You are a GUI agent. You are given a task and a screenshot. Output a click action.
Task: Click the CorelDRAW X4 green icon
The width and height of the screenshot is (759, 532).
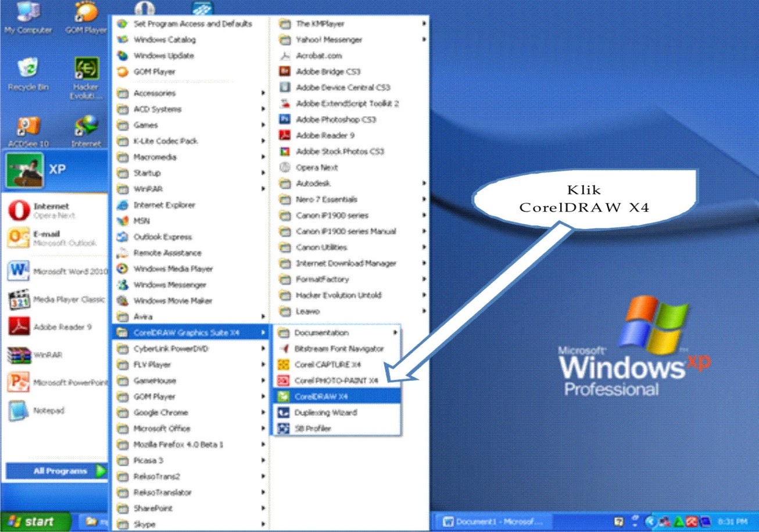[284, 396]
